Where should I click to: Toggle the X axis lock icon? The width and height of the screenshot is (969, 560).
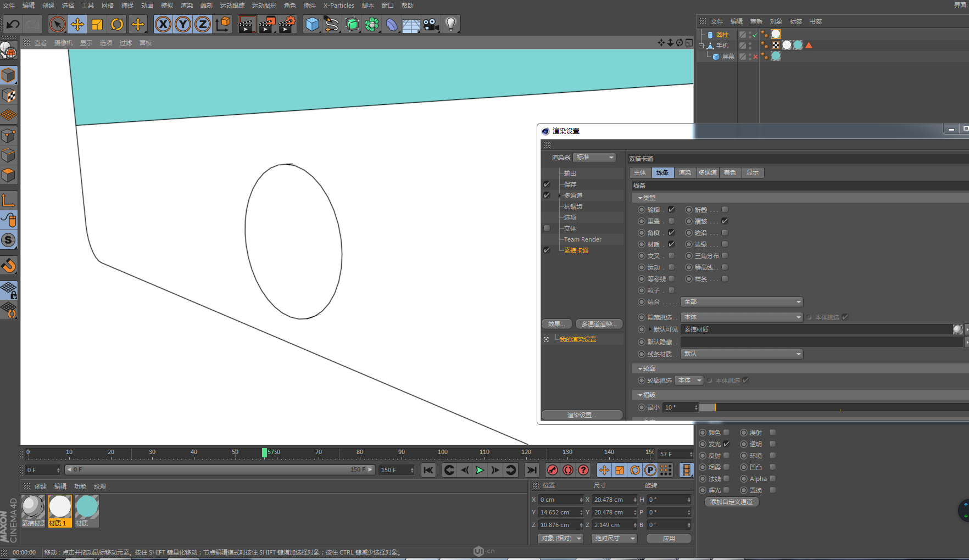pyautogui.click(x=163, y=24)
